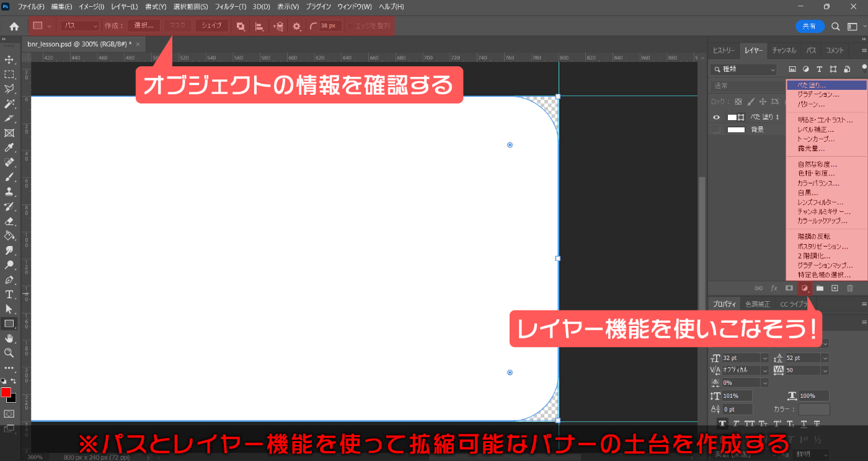
Task: Select the Rectangular Marquee tool
Action: coord(9,74)
